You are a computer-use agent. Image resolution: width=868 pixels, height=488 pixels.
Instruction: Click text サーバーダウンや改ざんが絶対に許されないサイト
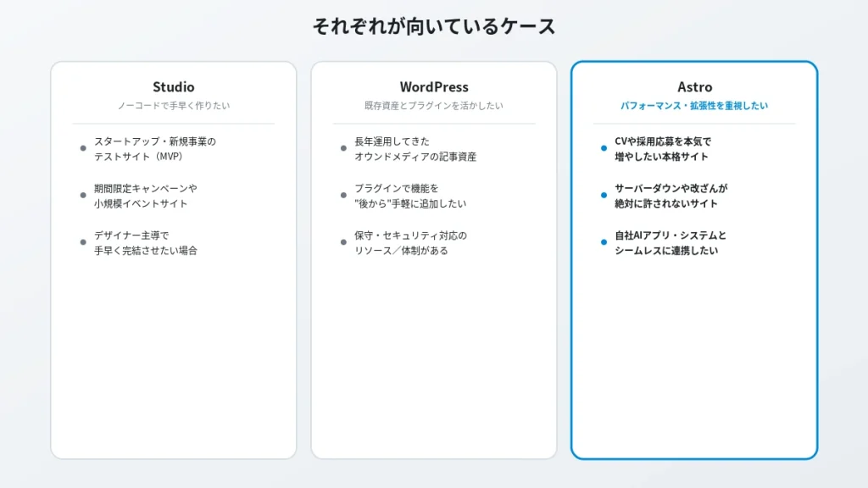click(671, 196)
